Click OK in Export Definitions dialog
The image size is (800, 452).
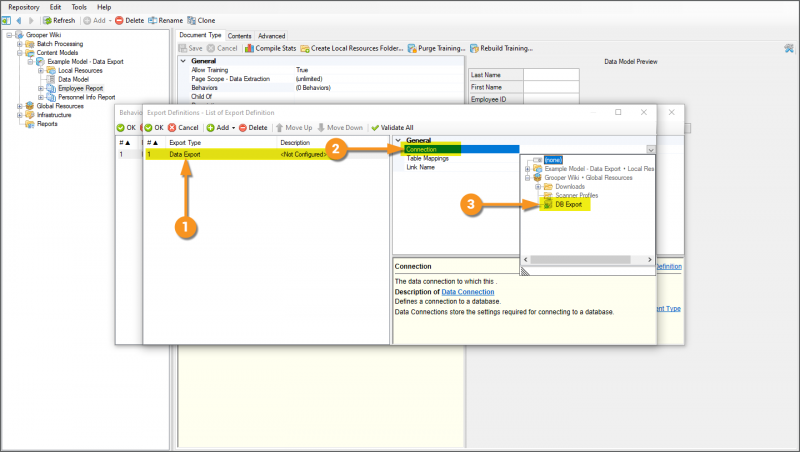coord(154,128)
